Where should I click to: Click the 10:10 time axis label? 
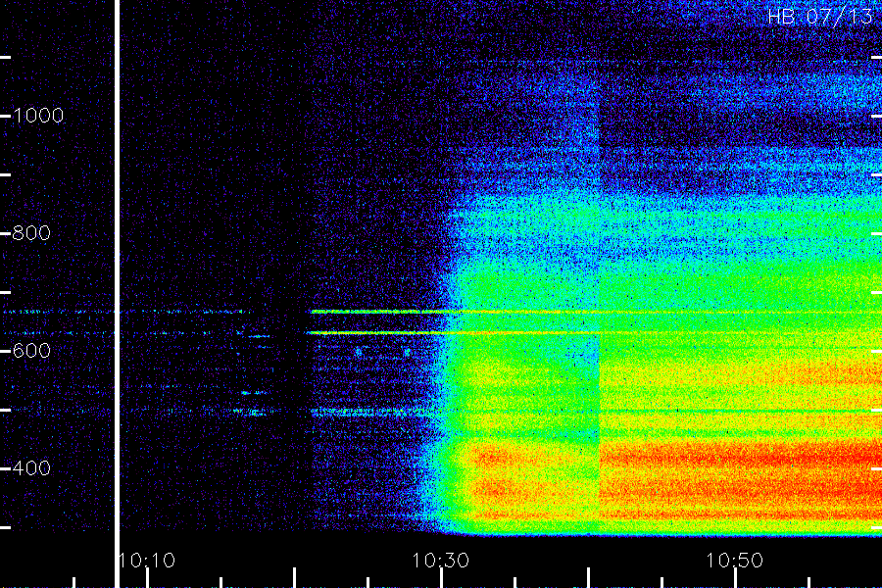(x=147, y=561)
